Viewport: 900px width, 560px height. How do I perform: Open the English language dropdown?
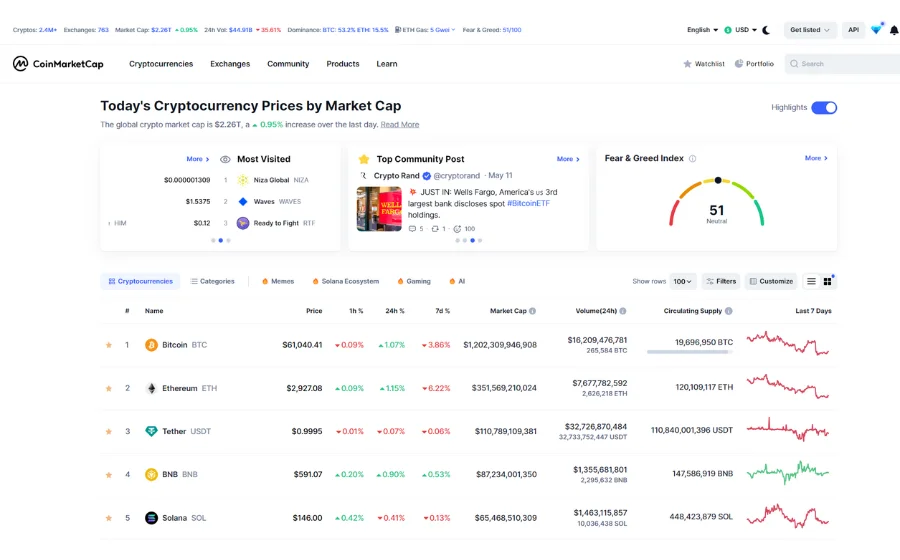click(702, 30)
